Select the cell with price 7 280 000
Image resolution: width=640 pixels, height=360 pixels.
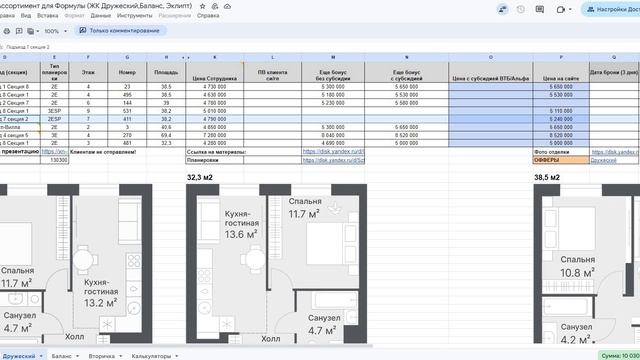point(215,135)
